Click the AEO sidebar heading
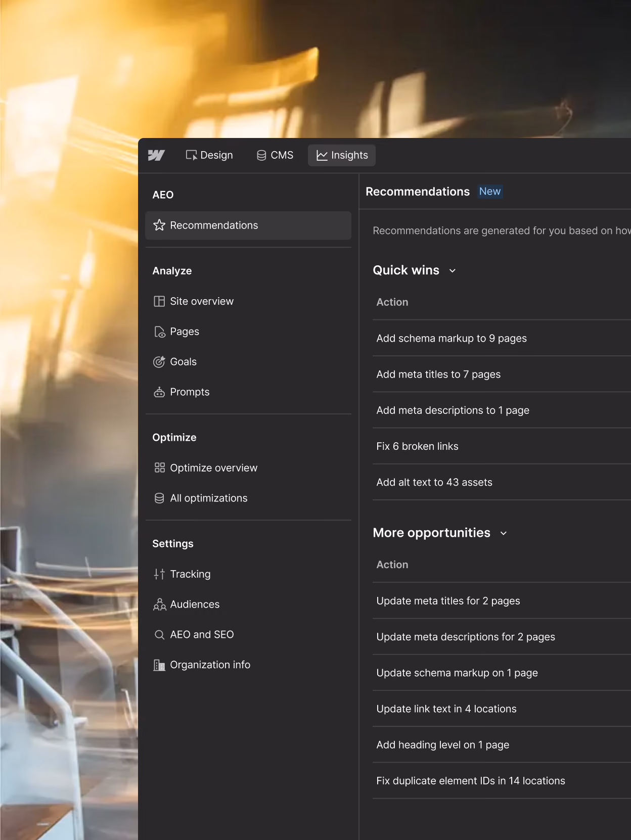The height and width of the screenshot is (840, 631). coord(163,195)
